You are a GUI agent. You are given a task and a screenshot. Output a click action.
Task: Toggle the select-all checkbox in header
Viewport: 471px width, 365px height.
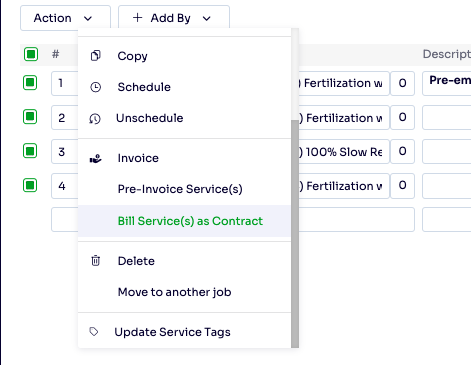(x=31, y=54)
